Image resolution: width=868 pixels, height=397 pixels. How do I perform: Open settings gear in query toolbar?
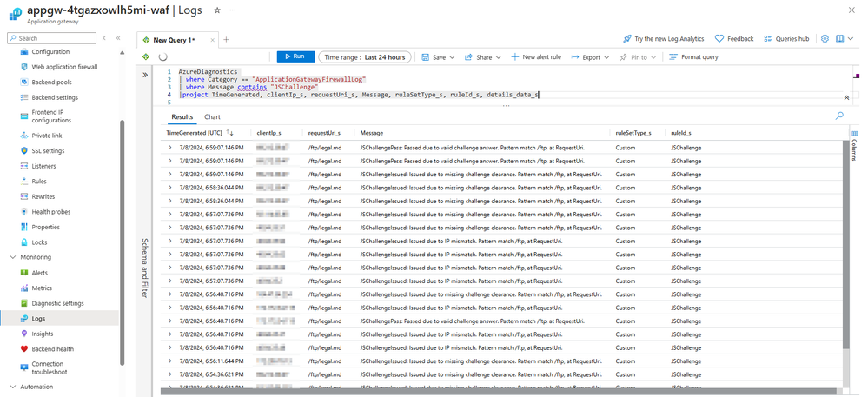coord(825,39)
